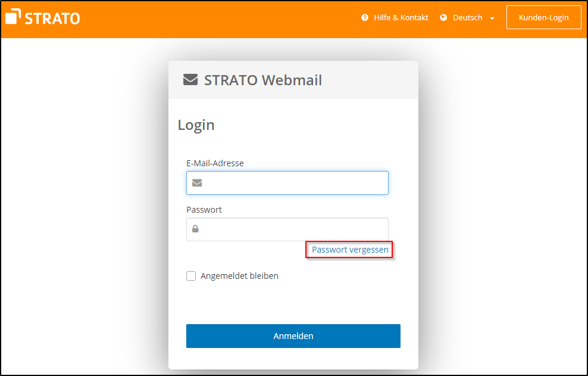588x376 pixels.
Task: Click the Kunden-Login button
Action: 543,17
